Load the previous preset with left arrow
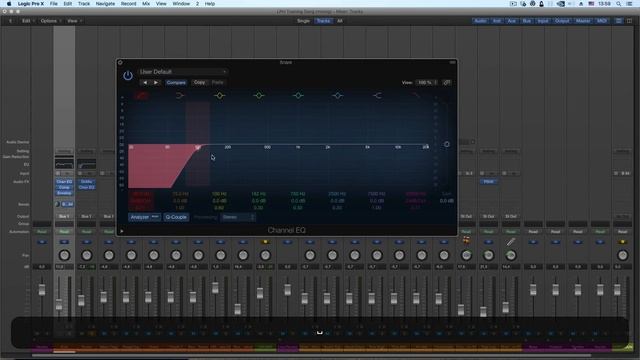The width and height of the screenshot is (640, 360). [145, 82]
